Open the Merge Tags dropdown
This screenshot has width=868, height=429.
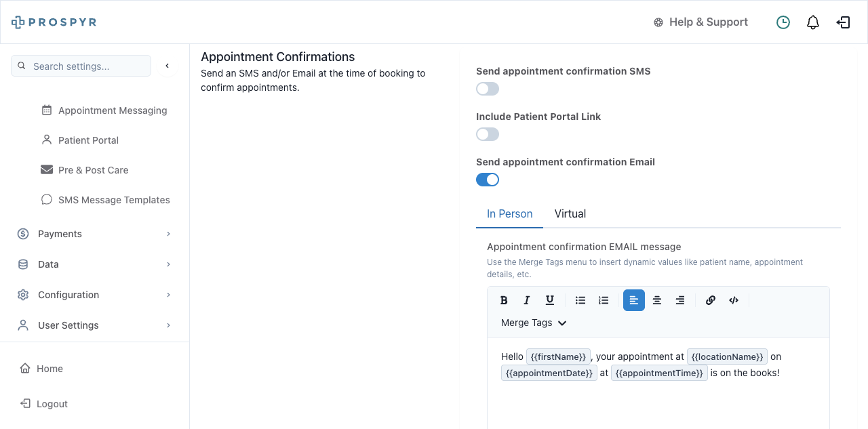(534, 323)
